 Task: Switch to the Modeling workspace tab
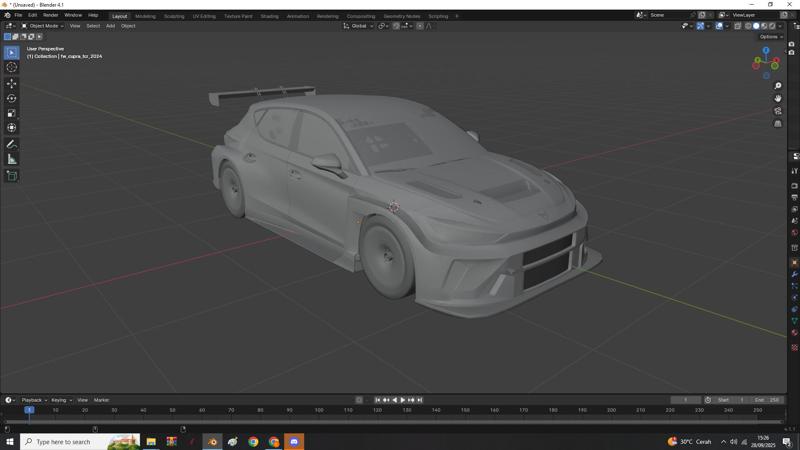tap(145, 16)
